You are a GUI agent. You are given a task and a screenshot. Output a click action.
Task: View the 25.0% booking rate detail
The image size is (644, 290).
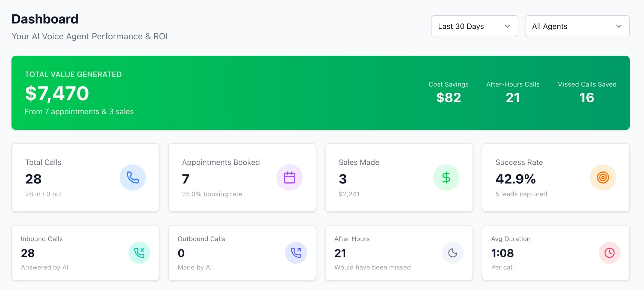pyautogui.click(x=212, y=194)
